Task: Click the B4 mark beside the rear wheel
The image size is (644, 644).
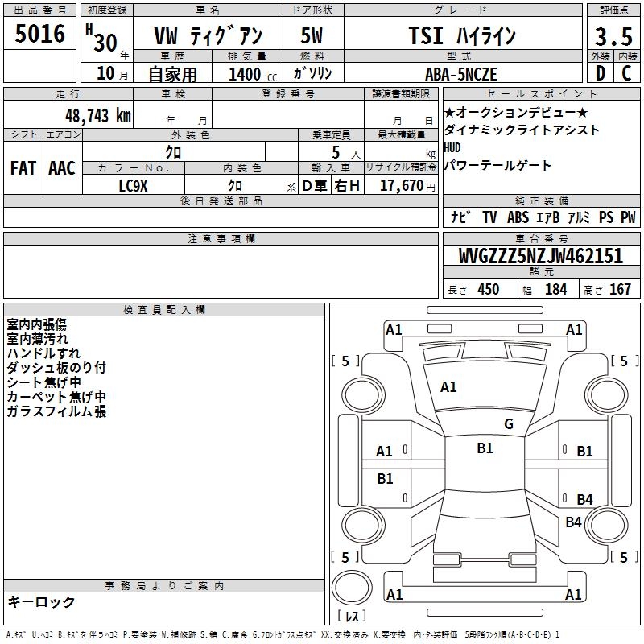Action: click(x=573, y=522)
